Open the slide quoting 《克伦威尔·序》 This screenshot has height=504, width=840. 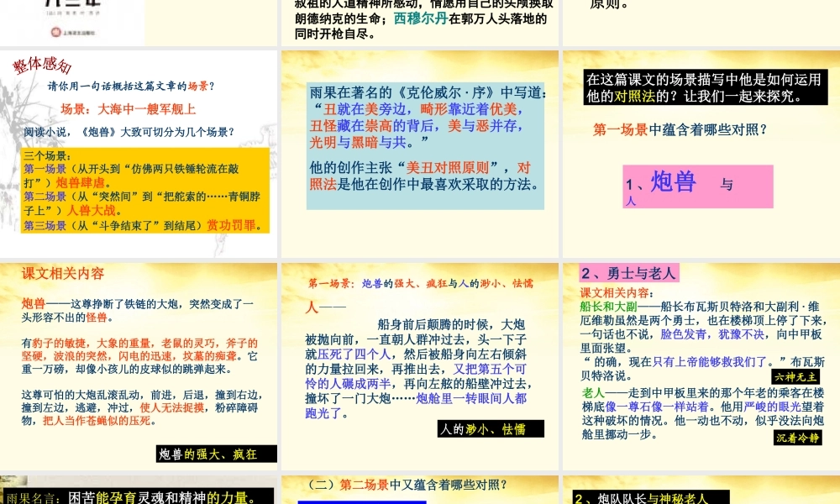420,154
